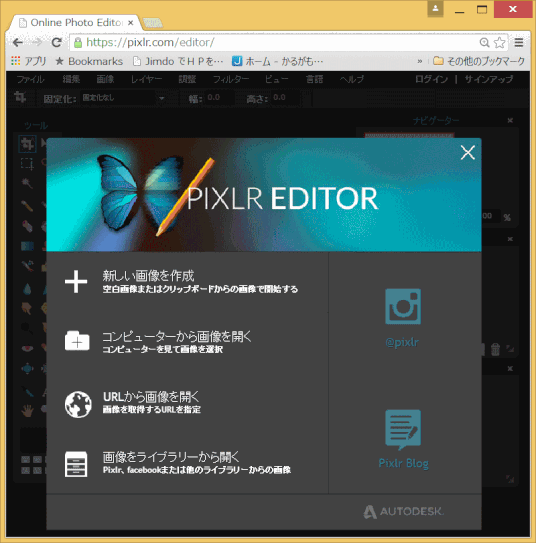Click the Chrome user profile icon
The height and width of the screenshot is (543, 536).
tap(435, 9)
